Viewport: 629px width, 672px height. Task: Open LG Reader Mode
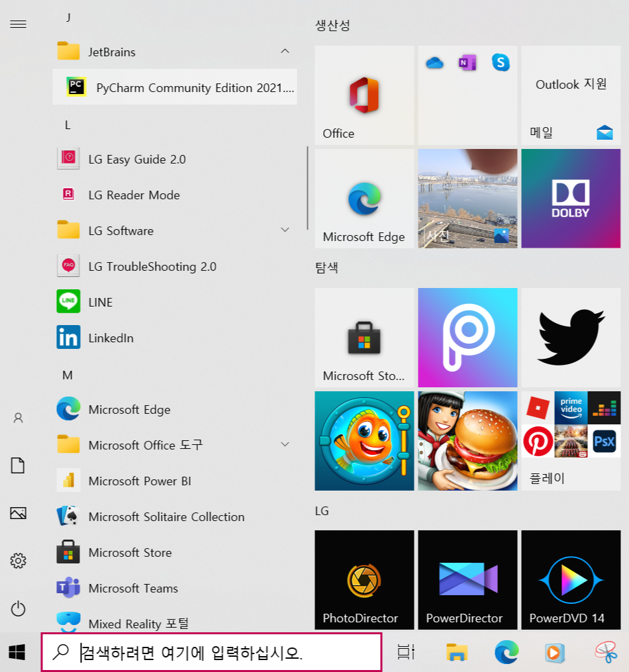pyautogui.click(x=175, y=195)
